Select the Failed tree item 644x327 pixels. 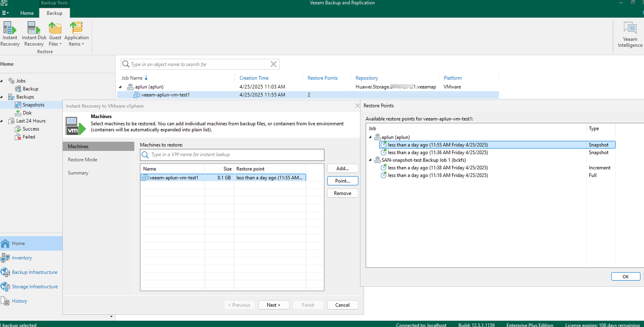[x=29, y=137]
